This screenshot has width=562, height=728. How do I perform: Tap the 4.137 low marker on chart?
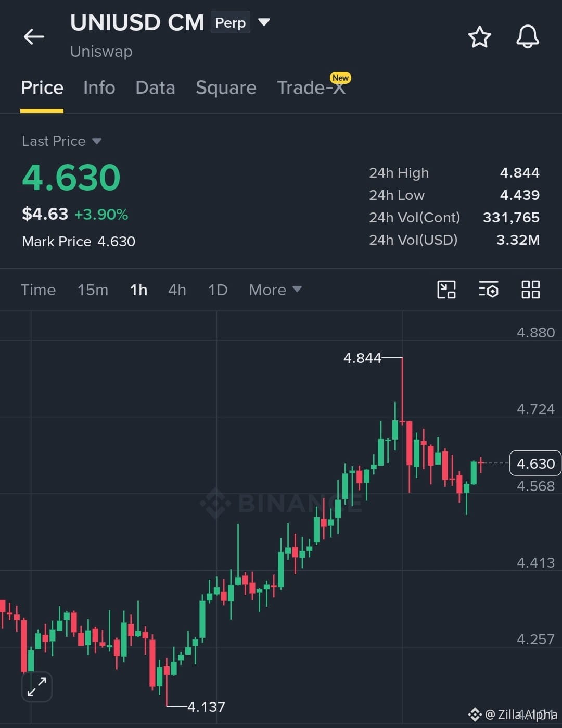coord(206,707)
